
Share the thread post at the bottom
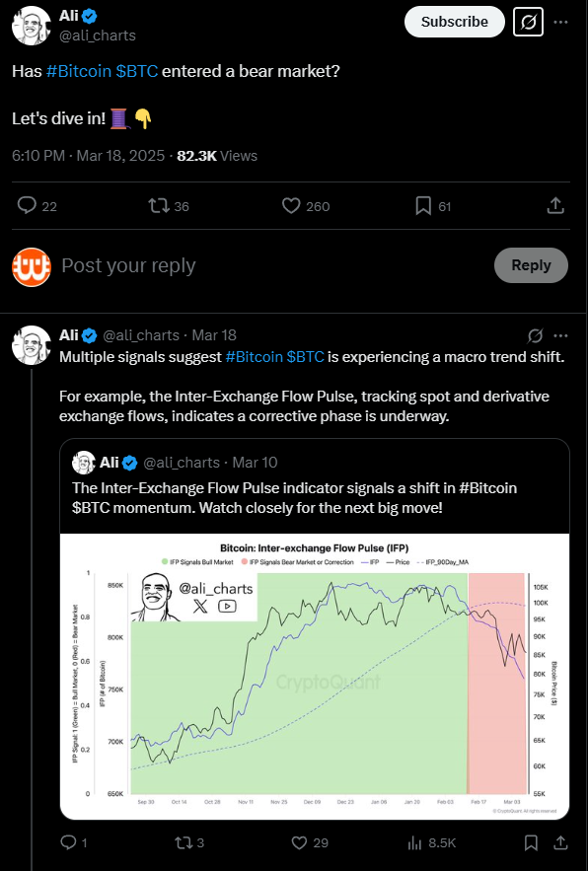click(560, 842)
